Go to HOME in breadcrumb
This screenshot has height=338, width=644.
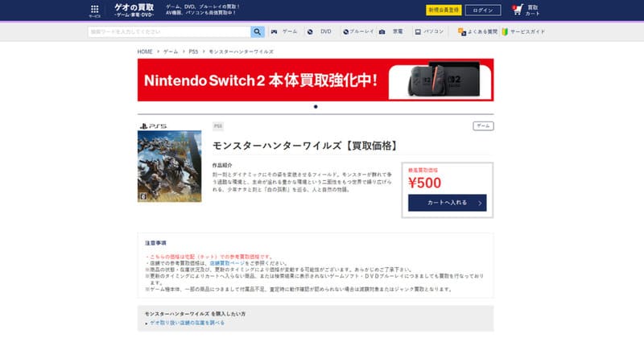[145, 52]
